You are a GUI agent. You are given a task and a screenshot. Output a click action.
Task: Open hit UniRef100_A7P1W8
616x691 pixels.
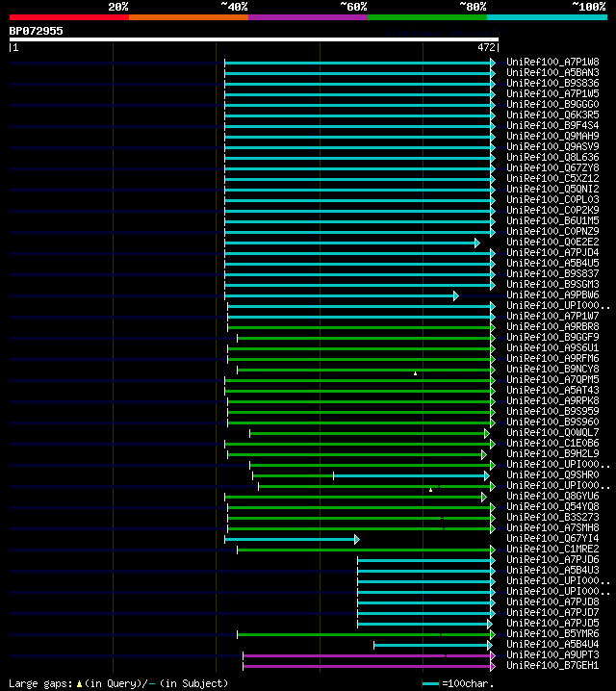[x=552, y=62]
